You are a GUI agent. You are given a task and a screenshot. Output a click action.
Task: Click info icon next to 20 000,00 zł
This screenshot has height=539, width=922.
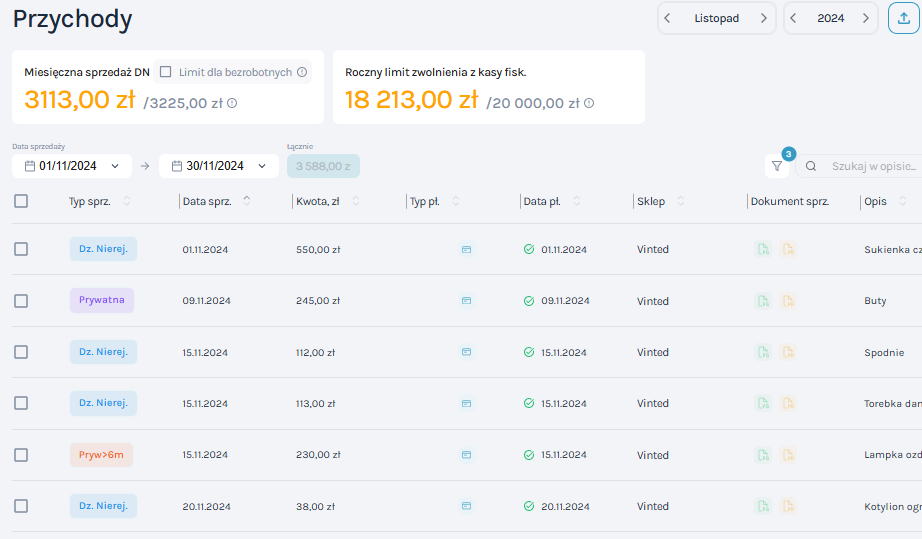(589, 103)
